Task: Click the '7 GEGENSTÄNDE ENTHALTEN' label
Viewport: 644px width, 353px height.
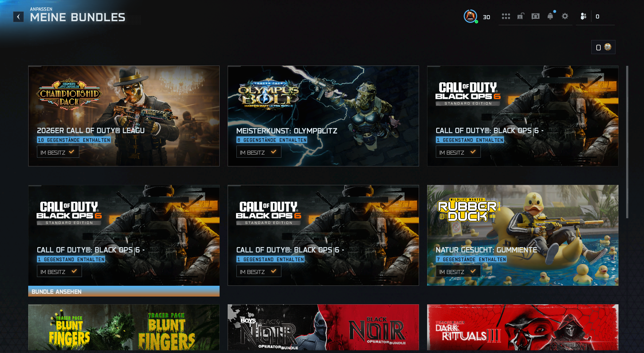Action: [471, 259]
